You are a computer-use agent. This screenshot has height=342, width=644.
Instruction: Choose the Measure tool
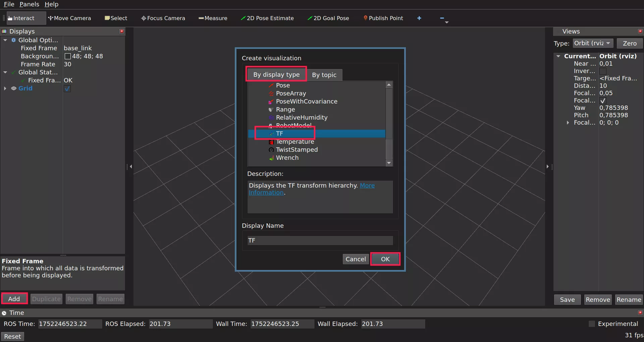click(213, 18)
